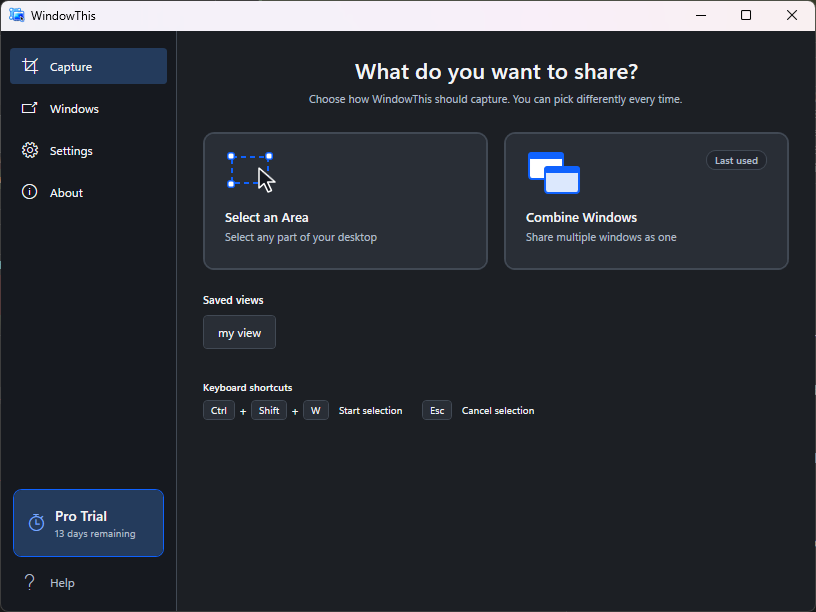This screenshot has height=612, width=816.
Task: Go to the About label in sidebar
Action: click(66, 193)
